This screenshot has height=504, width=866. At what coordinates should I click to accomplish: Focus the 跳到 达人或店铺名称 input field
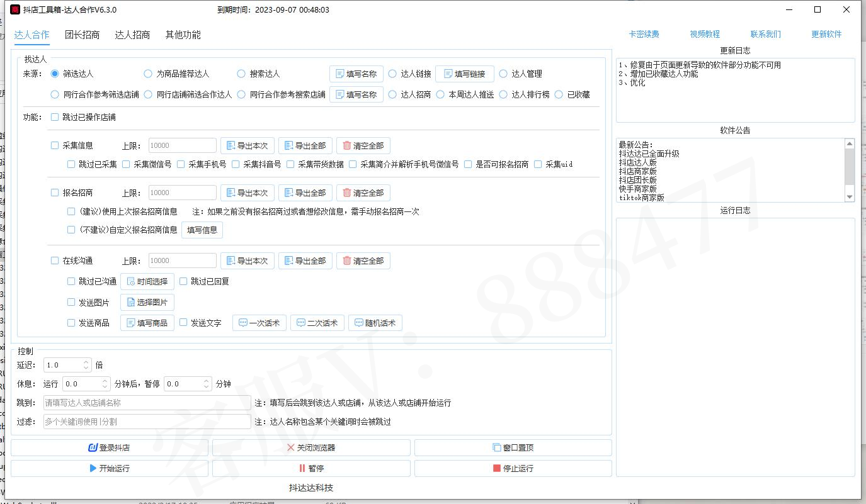[147, 403]
